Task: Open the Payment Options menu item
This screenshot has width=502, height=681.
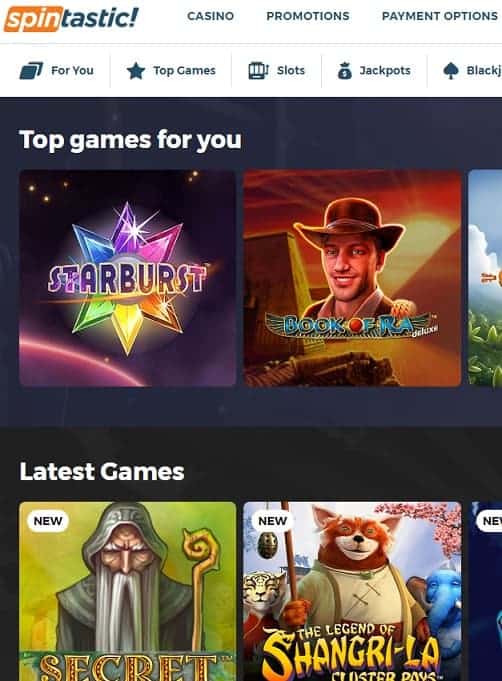Action: 440,16
